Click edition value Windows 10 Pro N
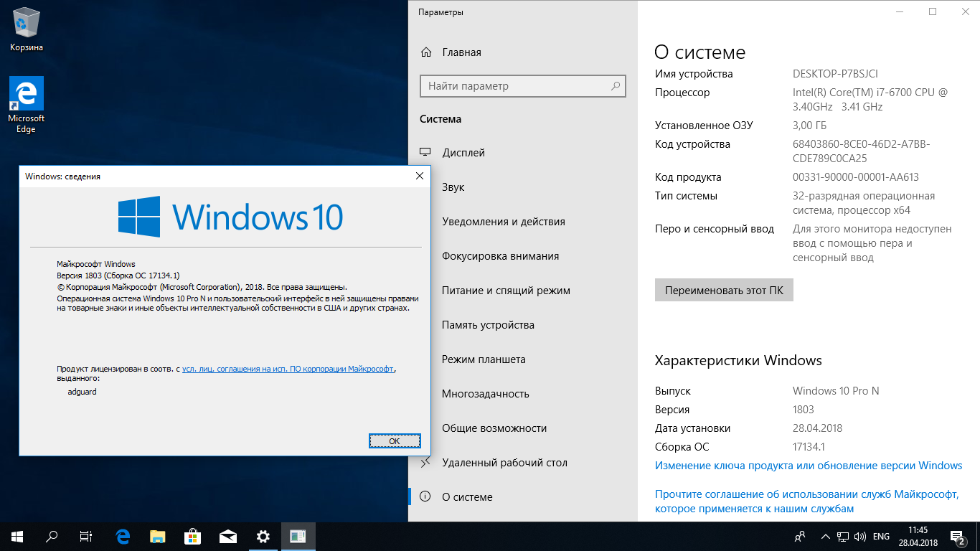 click(x=836, y=391)
